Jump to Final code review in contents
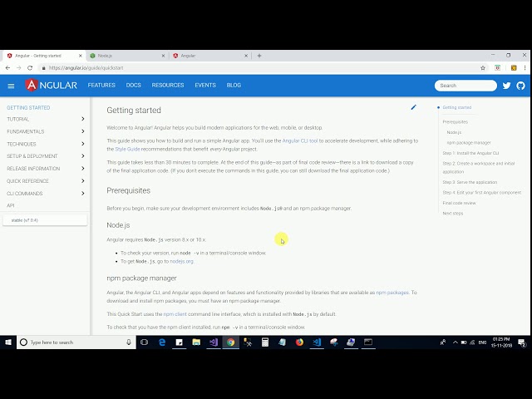532x399 pixels. 459,203
